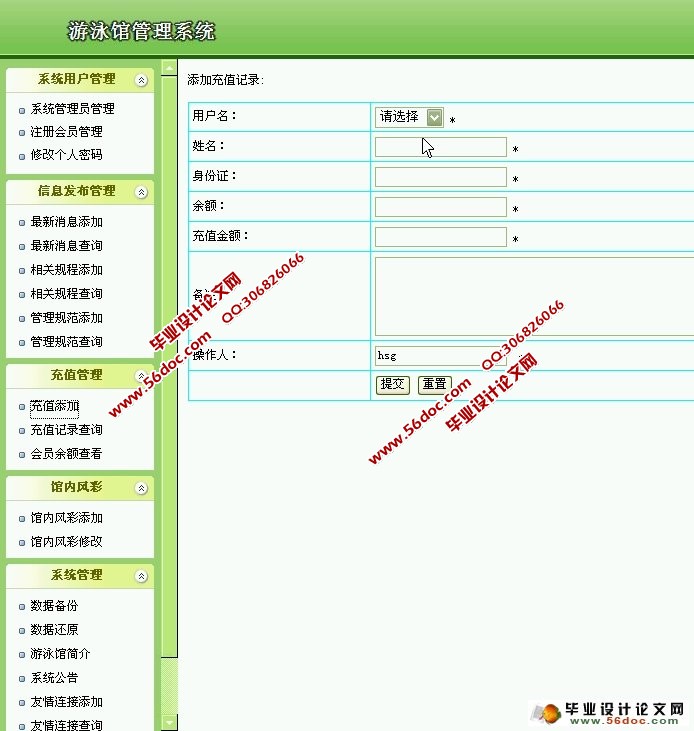Screen dimensions: 694x731
Task: Click the 充值管理 section header
Action: 80,376
